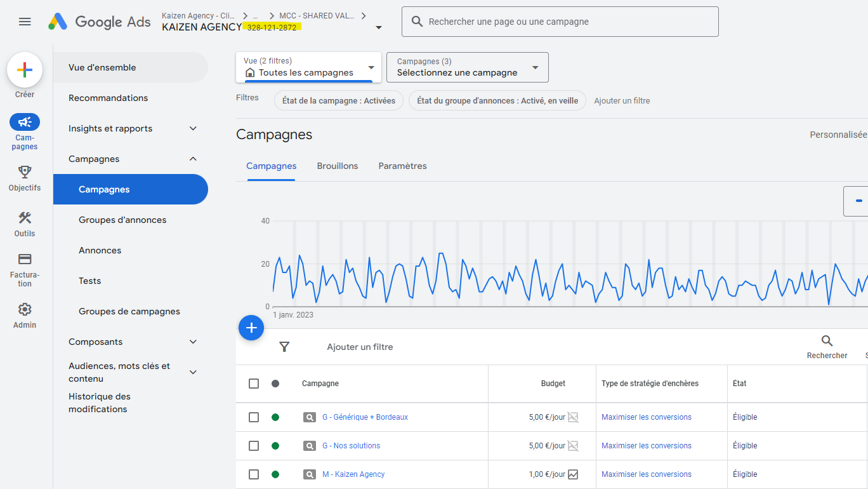Screen dimensions: 868x489
Task: Check the M - Kaizen Agency row checkbox
Action: tap(254, 474)
